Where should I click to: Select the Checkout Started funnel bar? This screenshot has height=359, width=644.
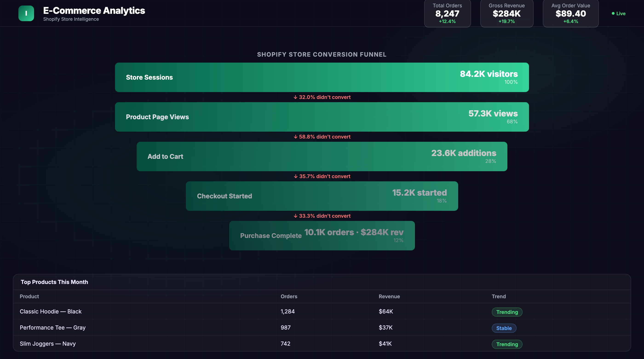[x=322, y=196]
